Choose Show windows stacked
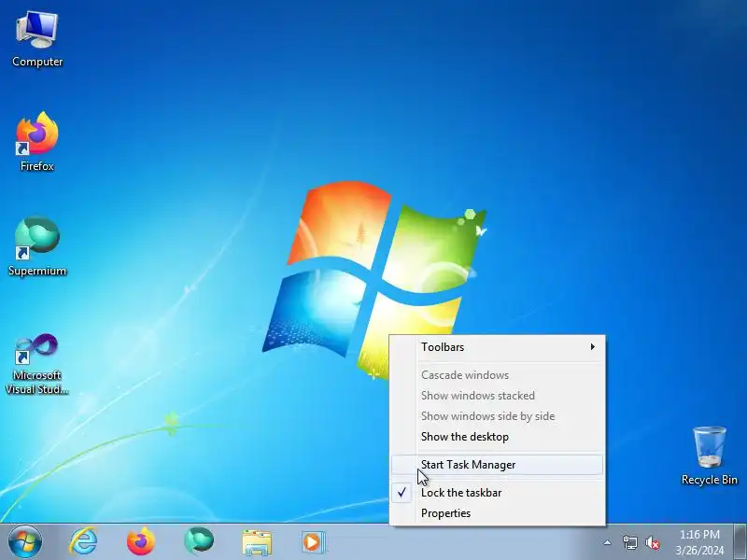The width and height of the screenshot is (747, 560). pos(498,396)
